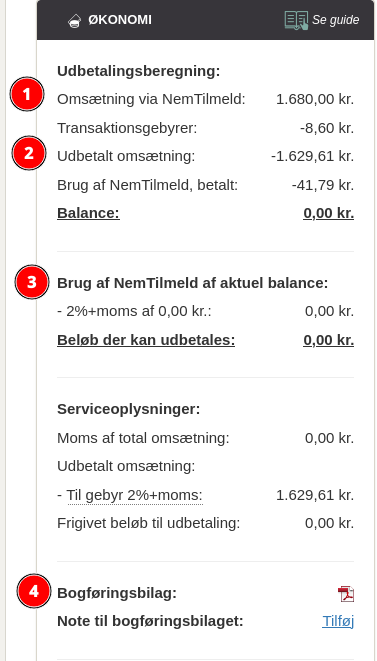Click the Økonomi header icon

pos(75,21)
